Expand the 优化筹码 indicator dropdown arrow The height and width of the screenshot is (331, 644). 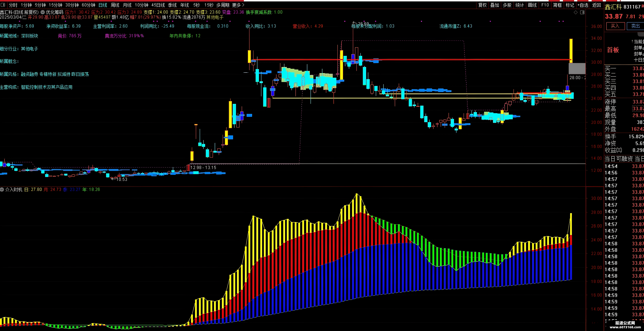[42, 12]
